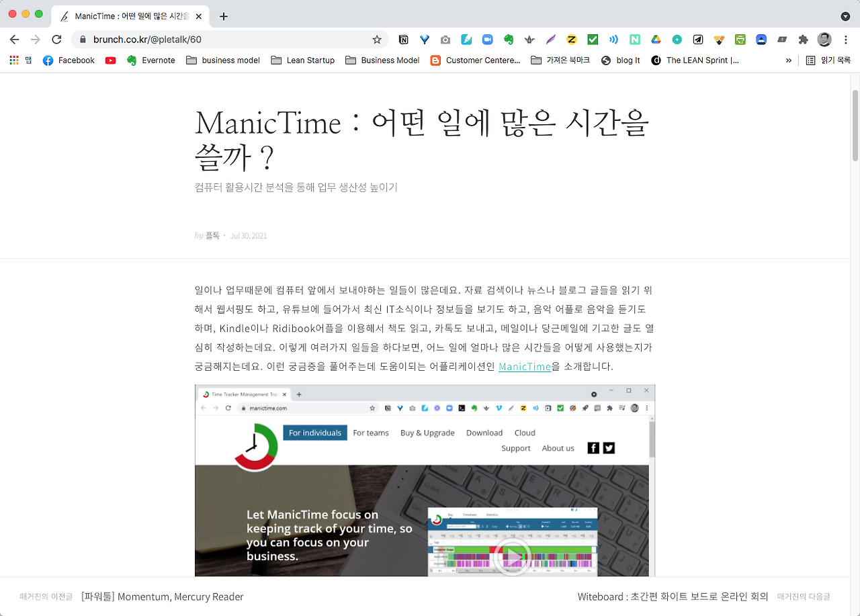Open the 'Customer Centere...' bookmark
The height and width of the screenshot is (616, 860).
[x=476, y=60]
